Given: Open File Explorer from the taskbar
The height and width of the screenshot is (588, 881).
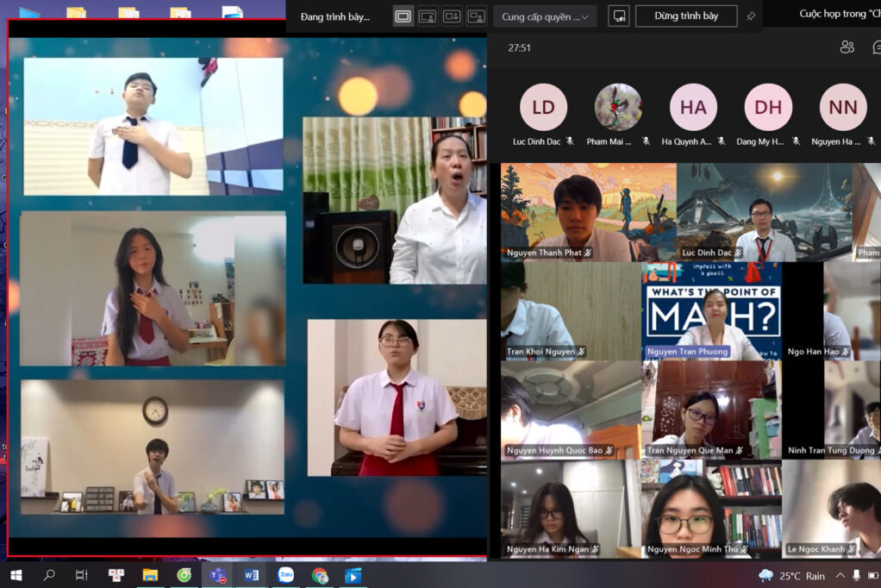Looking at the screenshot, I should [150, 575].
